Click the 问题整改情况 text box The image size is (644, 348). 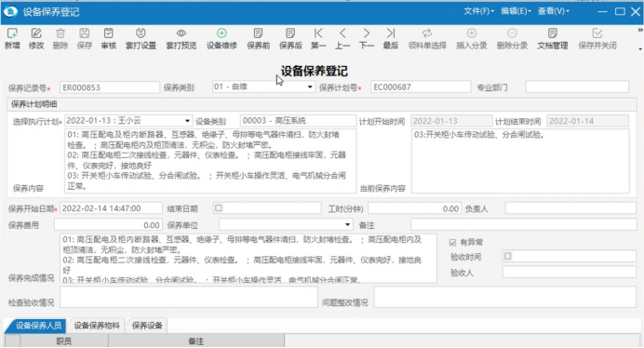504,297
